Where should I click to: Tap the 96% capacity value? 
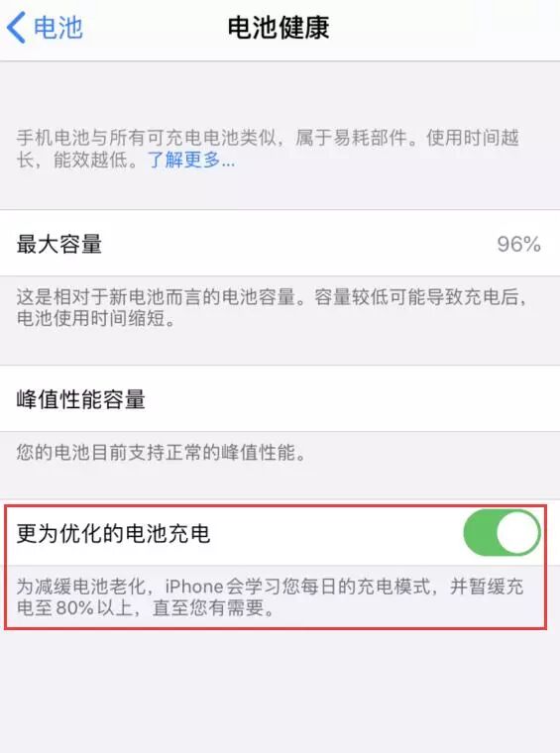coord(518,244)
